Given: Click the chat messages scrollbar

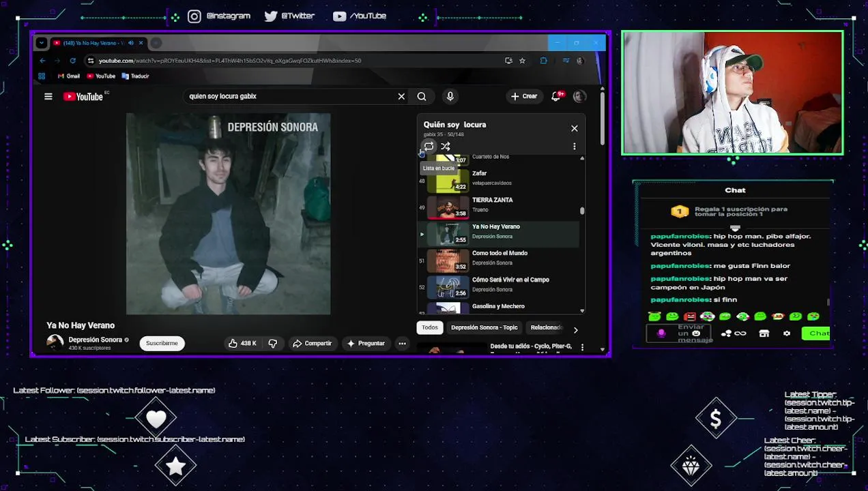Looking at the screenshot, I should 828,302.
